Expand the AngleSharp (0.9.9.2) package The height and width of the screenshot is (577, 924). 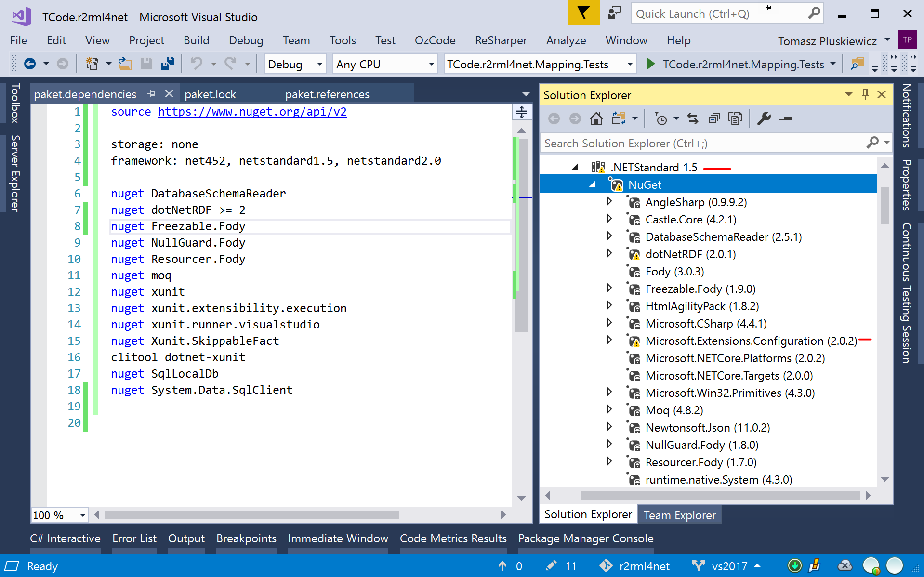[609, 201]
